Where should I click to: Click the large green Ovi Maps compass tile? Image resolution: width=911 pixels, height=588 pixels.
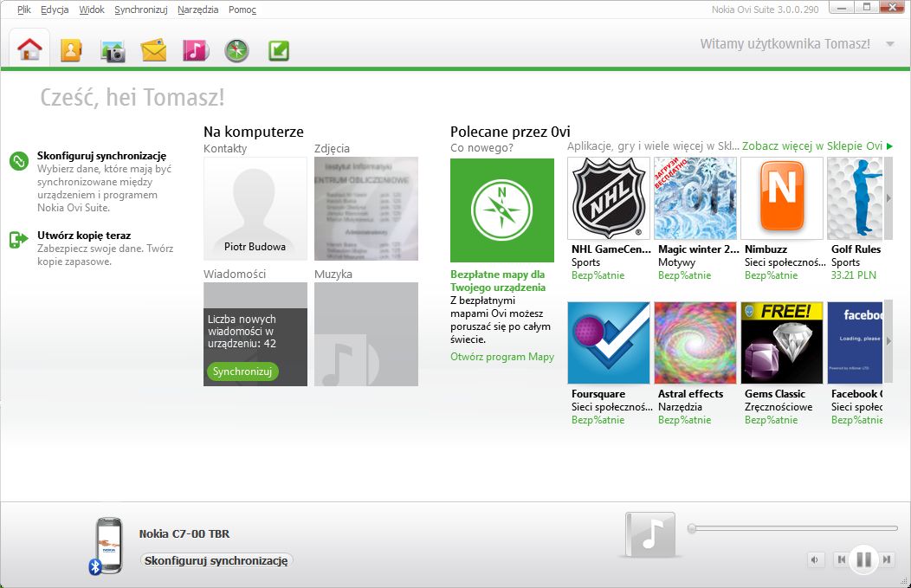pos(502,210)
